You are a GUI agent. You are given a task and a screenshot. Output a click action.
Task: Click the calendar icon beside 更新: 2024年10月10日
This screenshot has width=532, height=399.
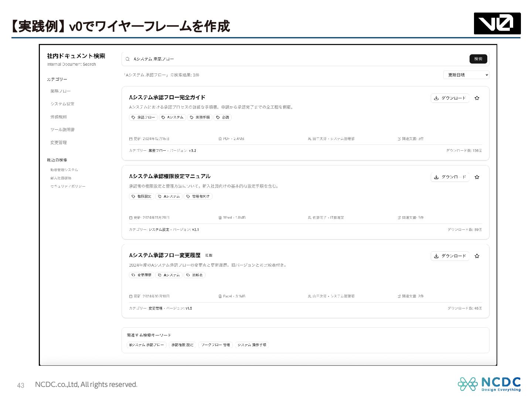[x=131, y=296]
